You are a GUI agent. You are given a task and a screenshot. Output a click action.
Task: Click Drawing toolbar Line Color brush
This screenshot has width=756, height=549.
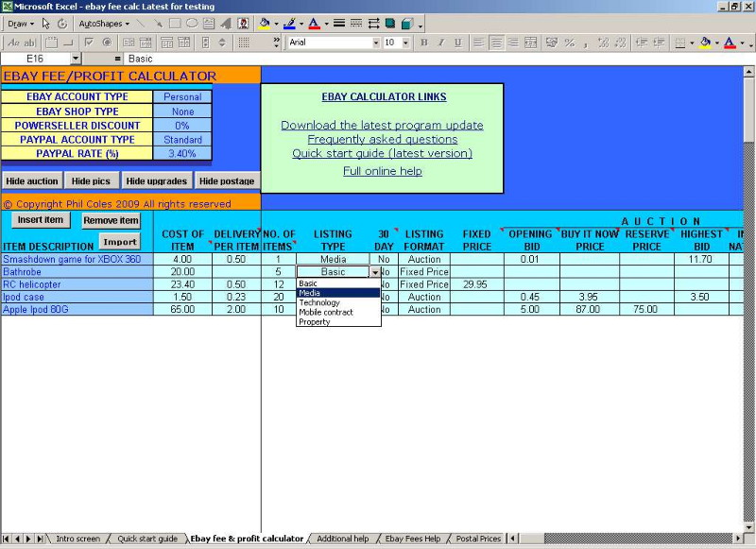click(290, 23)
